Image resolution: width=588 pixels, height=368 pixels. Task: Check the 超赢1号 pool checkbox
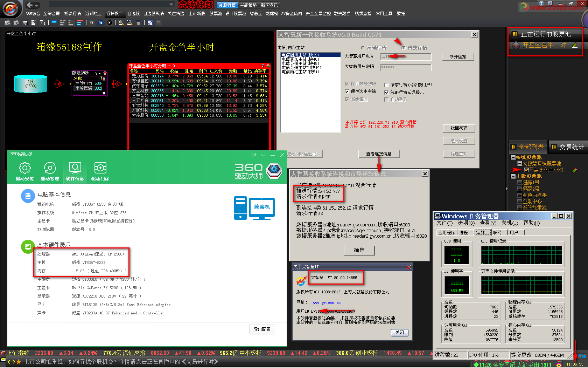520,183
